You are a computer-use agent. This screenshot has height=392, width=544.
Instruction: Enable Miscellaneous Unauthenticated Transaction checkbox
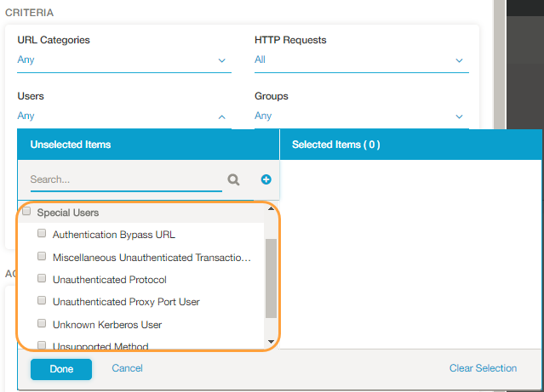click(42, 257)
